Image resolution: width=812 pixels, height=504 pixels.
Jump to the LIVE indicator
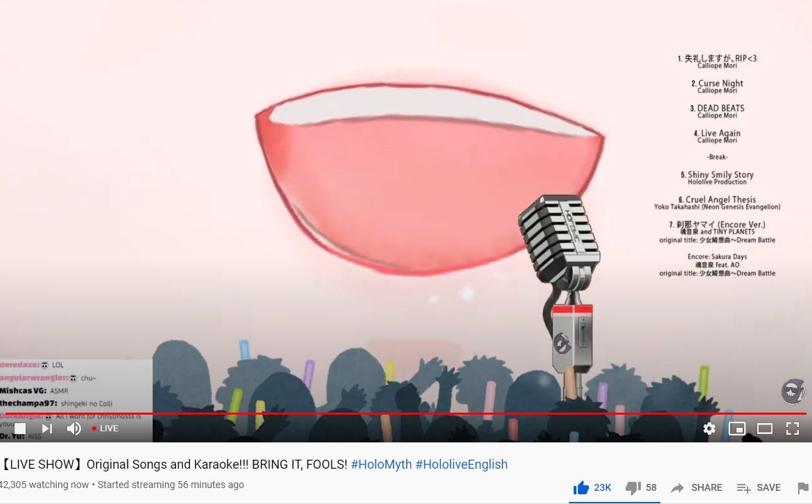tap(105, 429)
